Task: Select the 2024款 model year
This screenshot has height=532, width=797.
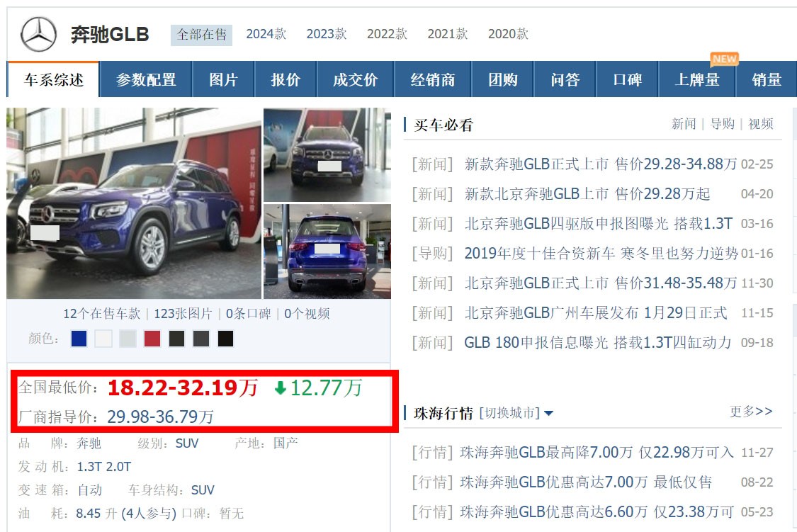Action: coord(266,34)
